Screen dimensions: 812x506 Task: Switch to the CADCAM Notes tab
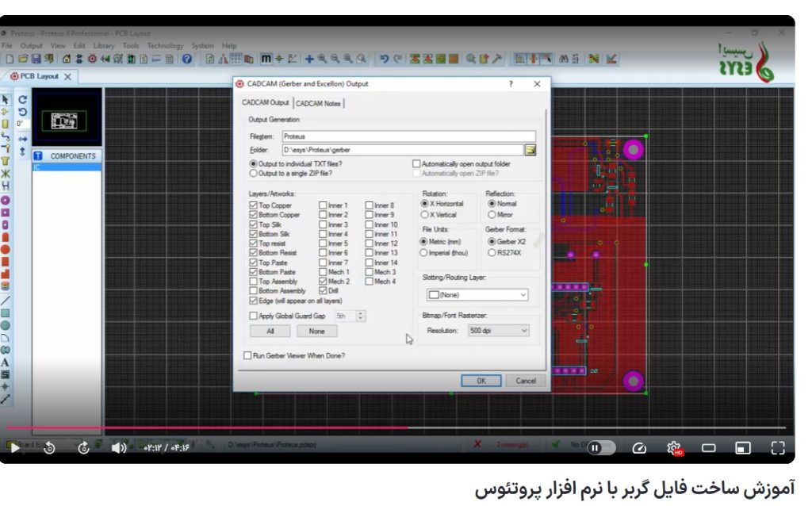click(x=319, y=103)
